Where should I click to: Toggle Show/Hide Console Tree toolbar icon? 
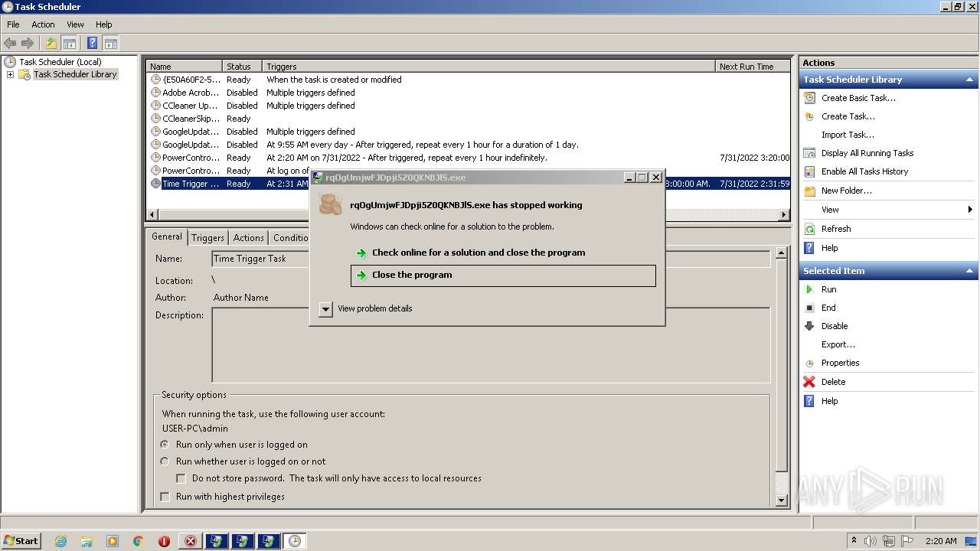(x=69, y=43)
